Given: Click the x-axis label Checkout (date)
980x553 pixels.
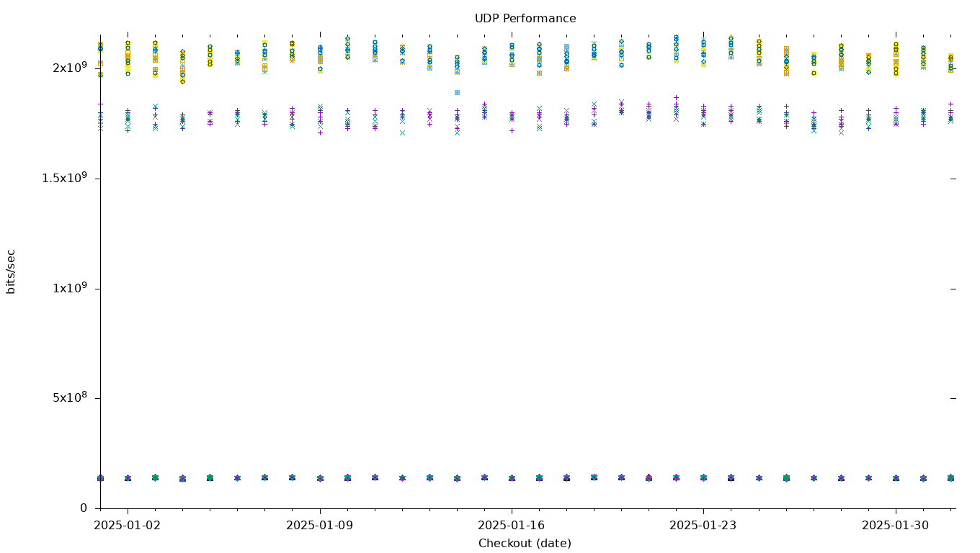Looking at the screenshot, I should tap(525, 544).
